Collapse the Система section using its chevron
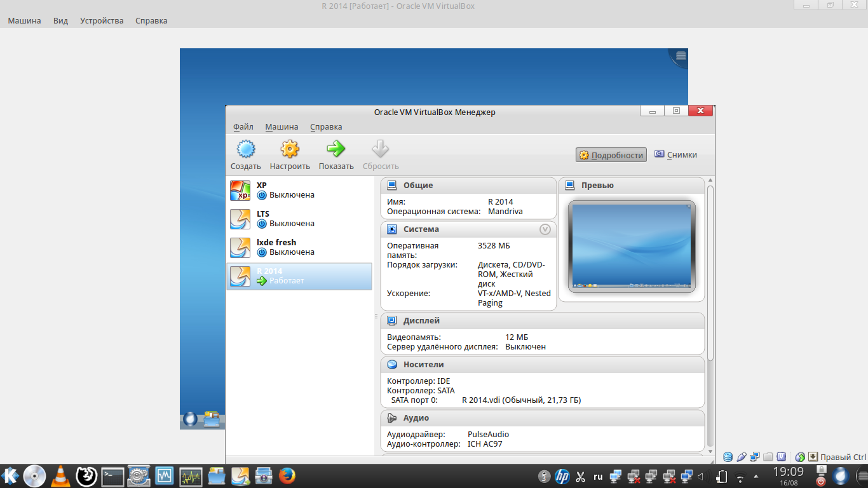This screenshot has height=488, width=868. (545, 229)
